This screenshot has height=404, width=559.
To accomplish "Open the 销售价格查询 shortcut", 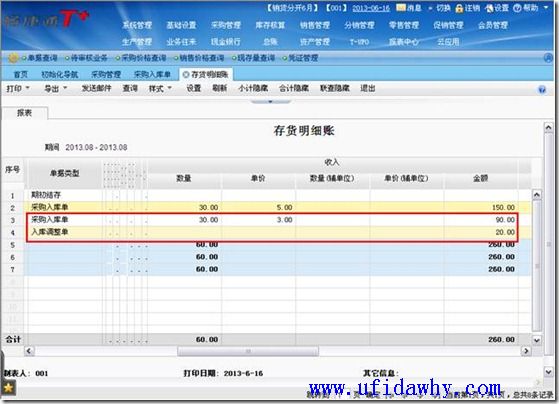I will click(202, 58).
